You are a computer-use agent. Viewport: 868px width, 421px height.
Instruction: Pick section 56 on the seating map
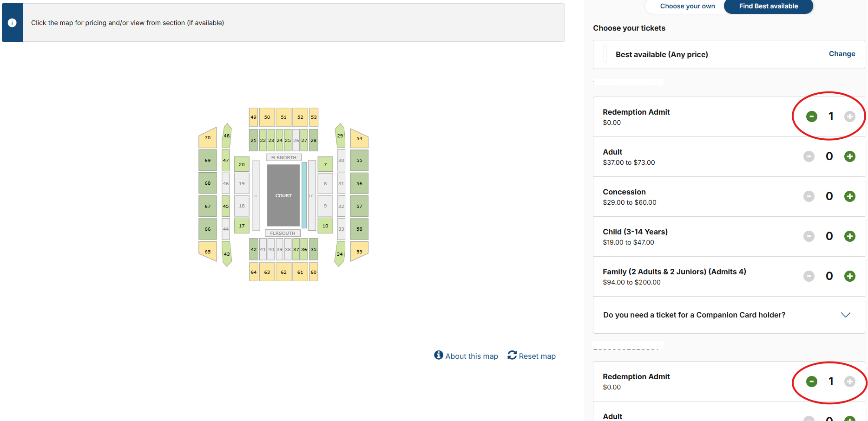pyautogui.click(x=359, y=183)
